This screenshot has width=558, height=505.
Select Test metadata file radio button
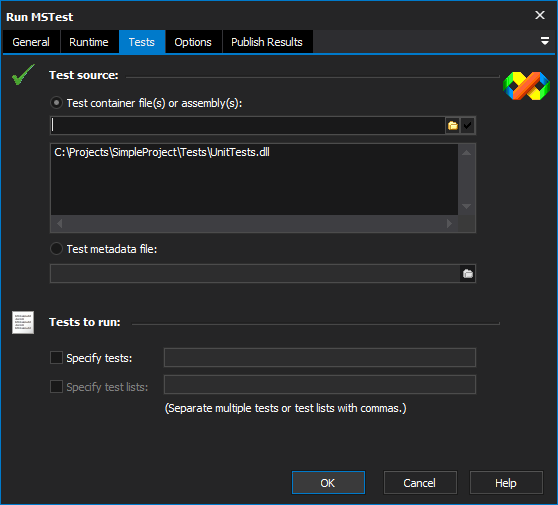56,249
